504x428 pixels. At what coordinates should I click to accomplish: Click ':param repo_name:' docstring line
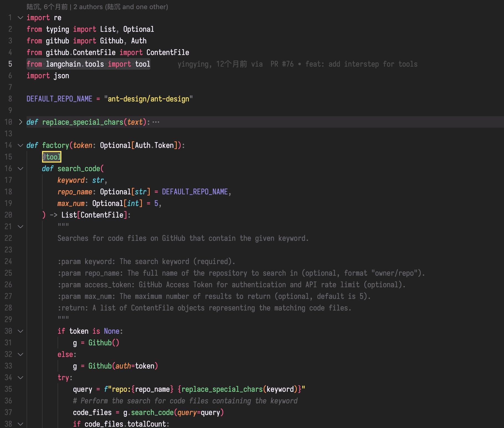tap(241, 273)
